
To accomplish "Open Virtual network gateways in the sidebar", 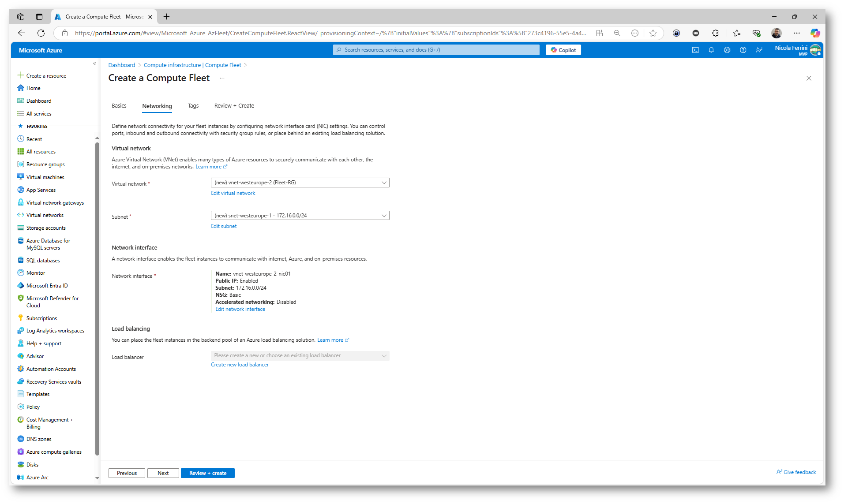I will pos(55,202).
